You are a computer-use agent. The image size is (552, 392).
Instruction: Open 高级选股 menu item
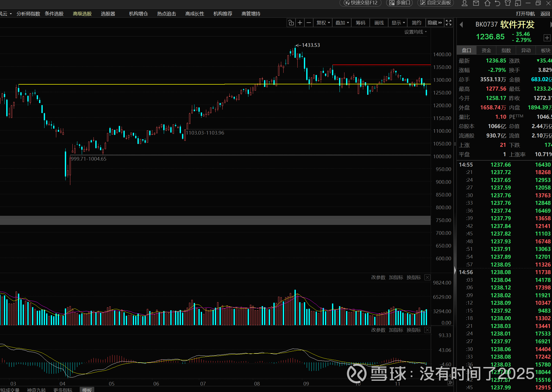[82, 14]
